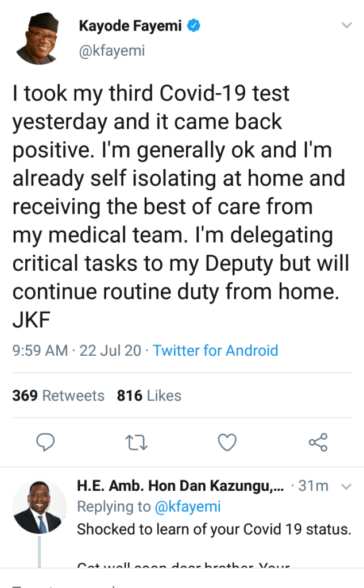Retweet the Covid-19 test tweet
The image size is (364, 588).
(x=138, y=442)
